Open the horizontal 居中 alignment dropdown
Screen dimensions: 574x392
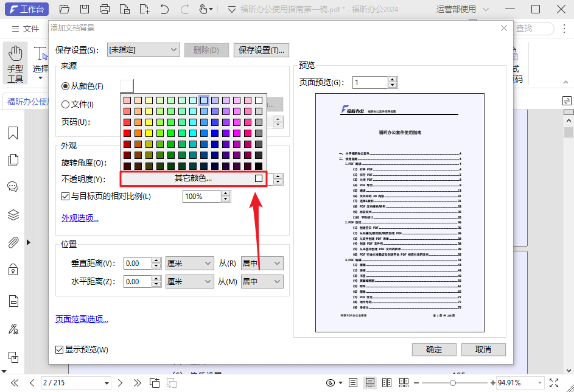pos(262,282)
